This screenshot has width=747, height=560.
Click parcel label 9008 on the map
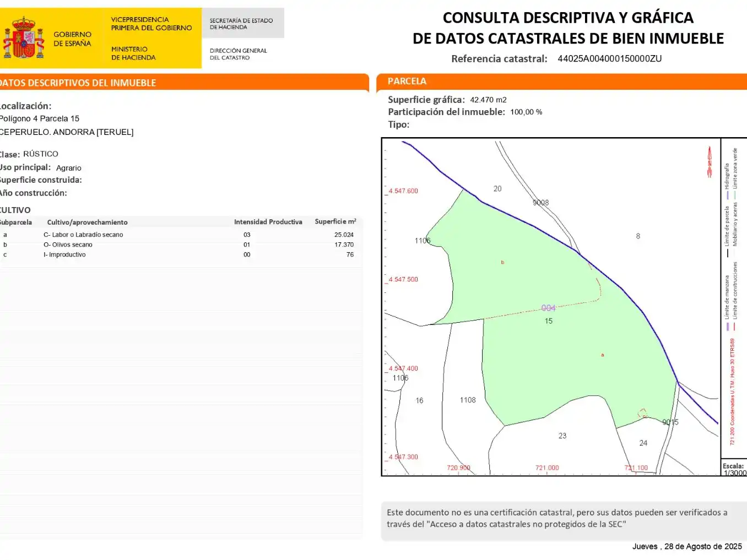click(541, 203)
